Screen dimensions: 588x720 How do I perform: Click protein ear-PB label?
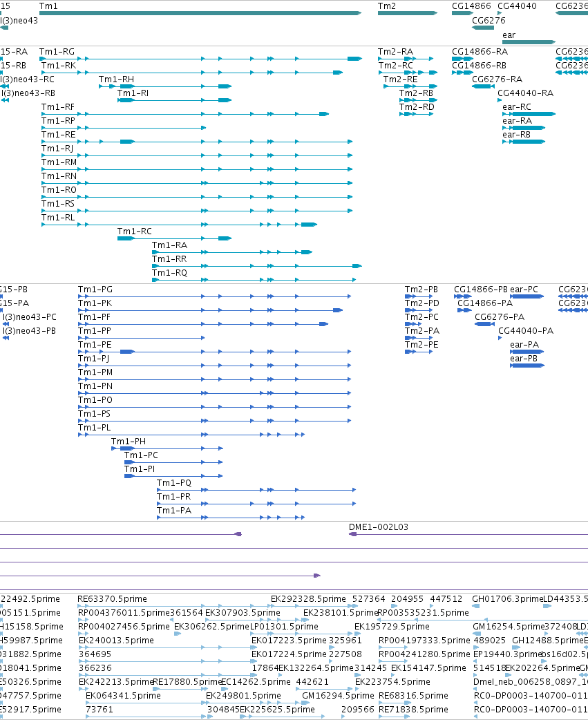[524, 359]
